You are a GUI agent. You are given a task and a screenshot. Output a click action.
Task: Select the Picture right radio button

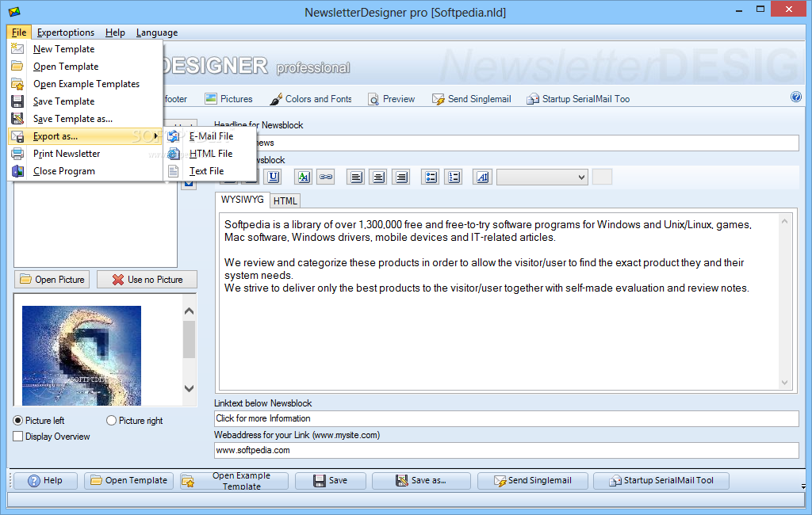pyautogui.click(x=111, y=420)
